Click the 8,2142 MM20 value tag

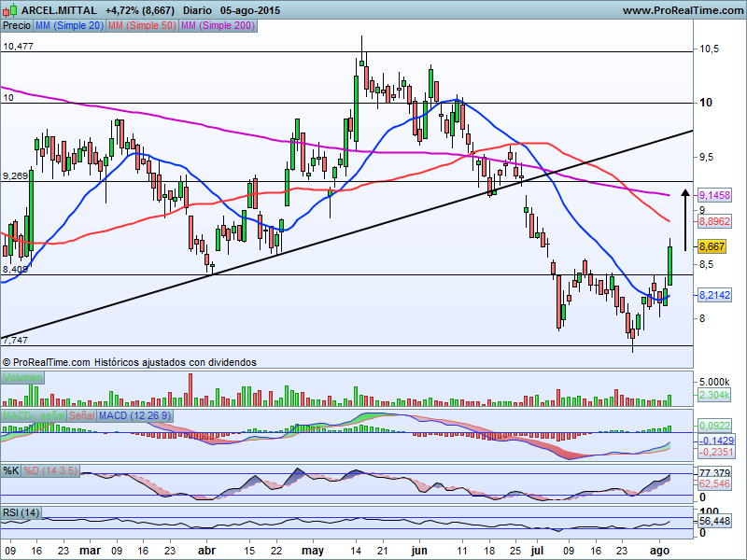pyautogui.click(x=714, y=295)
